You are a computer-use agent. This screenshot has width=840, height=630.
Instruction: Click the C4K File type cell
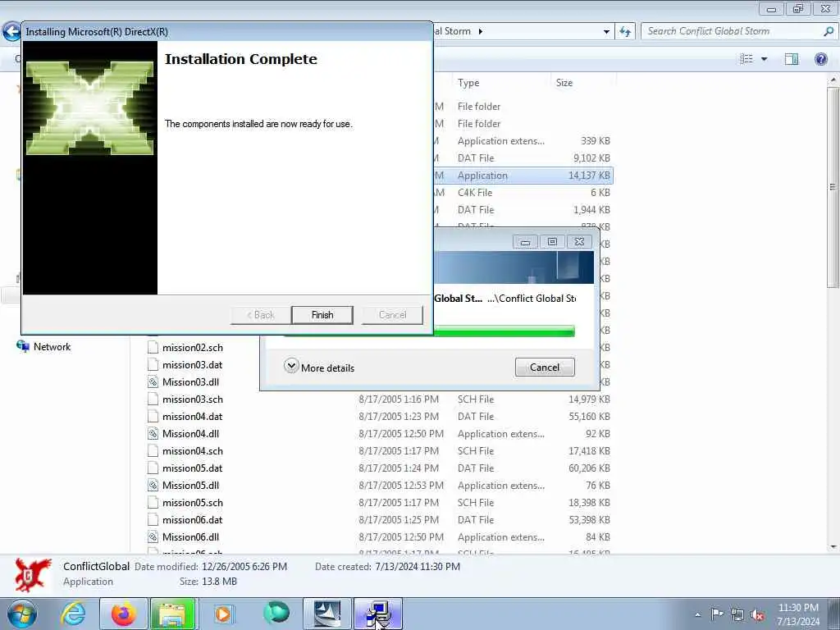tap(475, 192)
